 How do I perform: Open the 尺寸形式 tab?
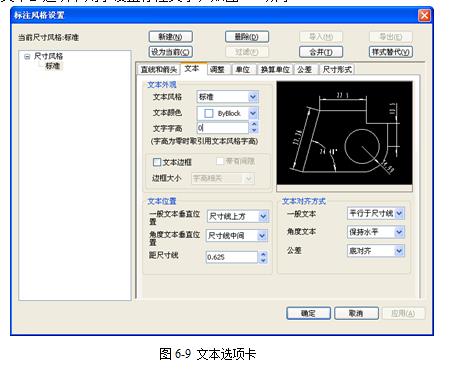tap(337, 69)
